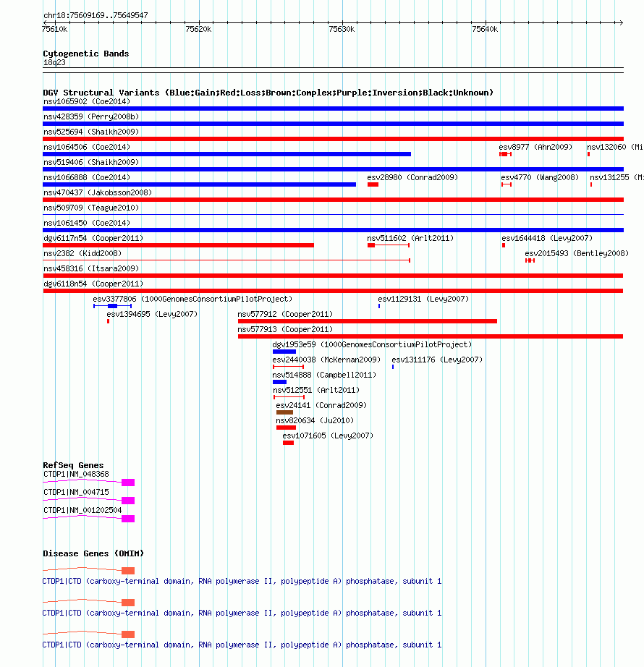This screenshot has width=644, height=667.
Task: Click the CTDP1|NM_048368 gene label
Action: tap(76, 475)
